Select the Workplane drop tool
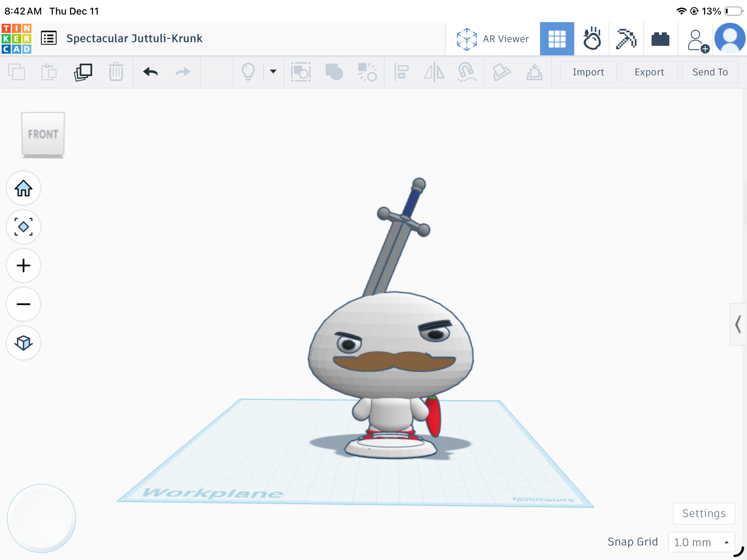 click(x=534, y=72)
